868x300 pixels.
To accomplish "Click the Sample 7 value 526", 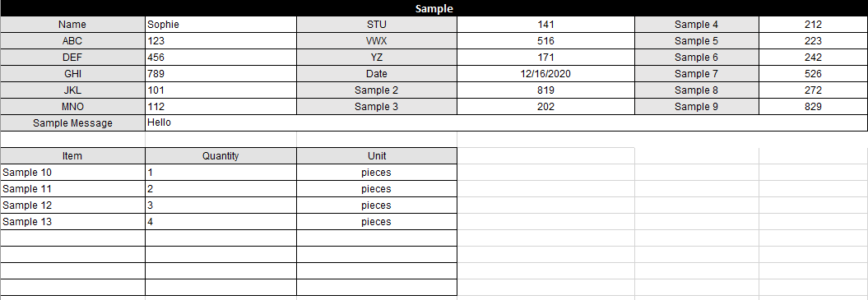I will 813,74.
